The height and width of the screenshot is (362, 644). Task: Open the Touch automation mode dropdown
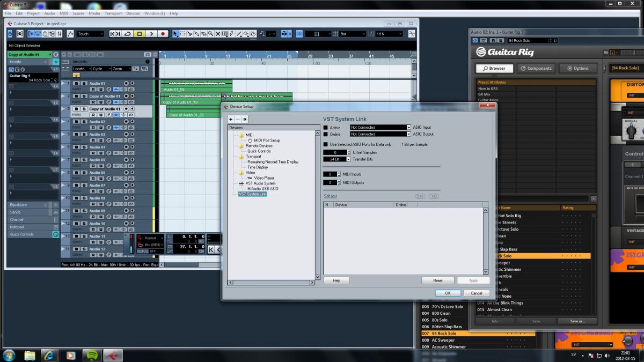point(90,34)
